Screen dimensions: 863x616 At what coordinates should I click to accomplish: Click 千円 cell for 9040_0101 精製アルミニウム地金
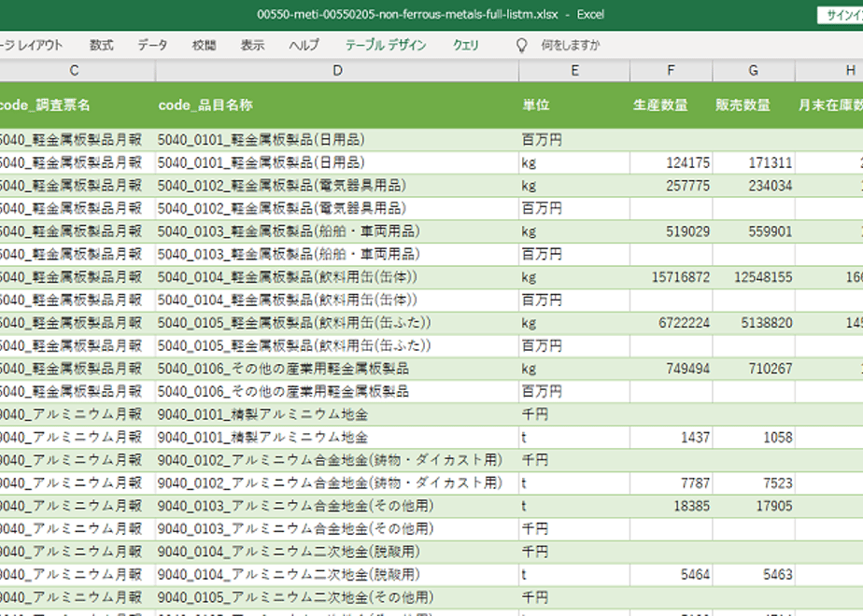(x=574, y=414)
